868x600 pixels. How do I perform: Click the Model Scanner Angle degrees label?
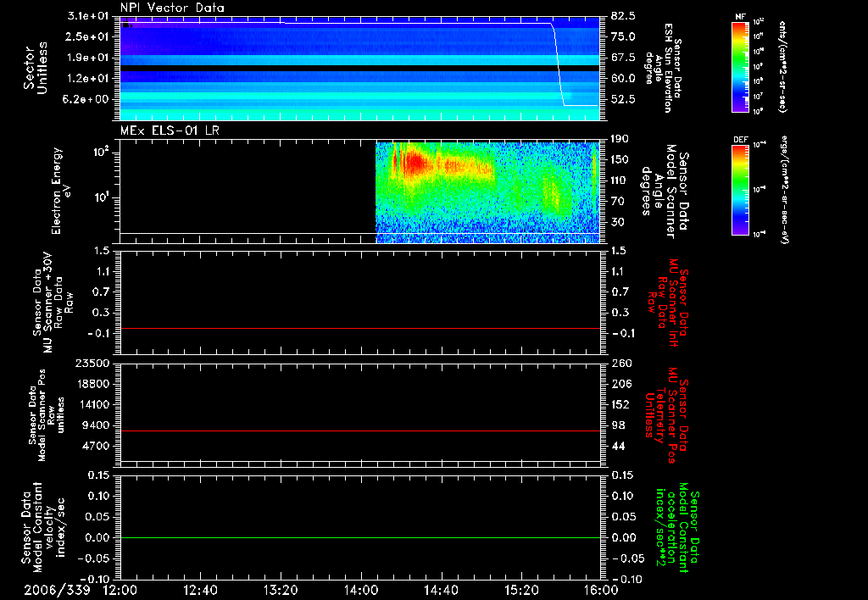(665, 192)
